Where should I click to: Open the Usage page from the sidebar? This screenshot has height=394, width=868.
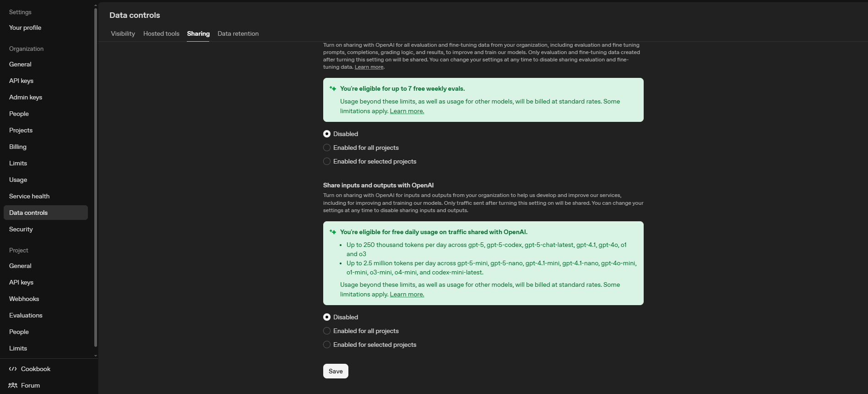(x=18, y=180)
